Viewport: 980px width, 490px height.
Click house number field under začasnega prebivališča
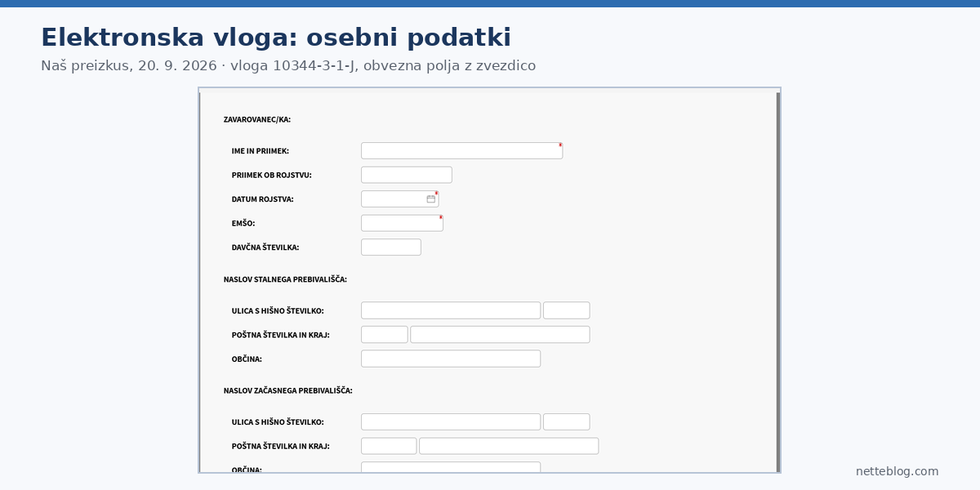point(567,422)
